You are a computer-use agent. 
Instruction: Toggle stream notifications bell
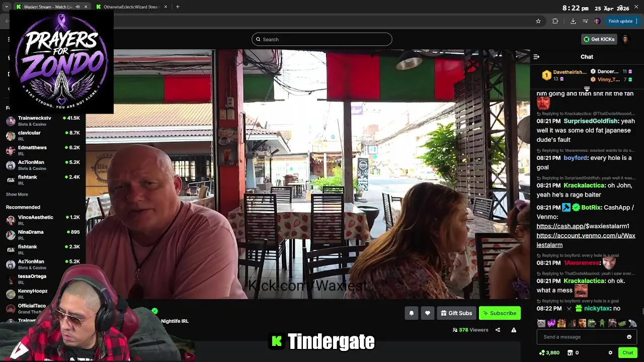[412, 313]
